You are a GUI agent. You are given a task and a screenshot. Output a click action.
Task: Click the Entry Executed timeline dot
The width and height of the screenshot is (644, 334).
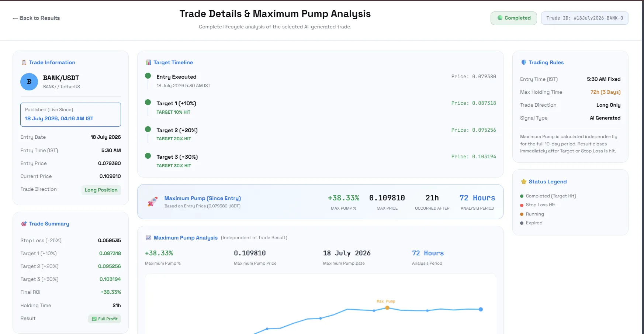[x=148, y=76]
